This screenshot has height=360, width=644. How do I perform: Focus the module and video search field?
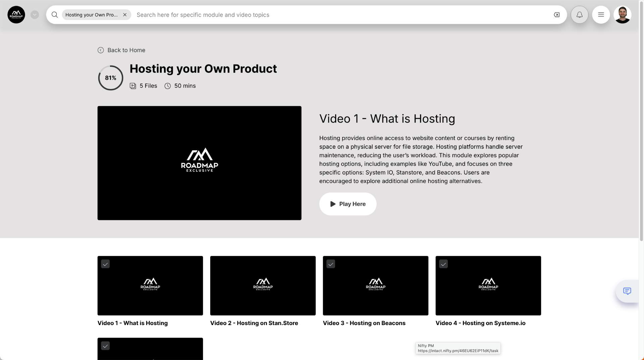[x=335, y=15]
